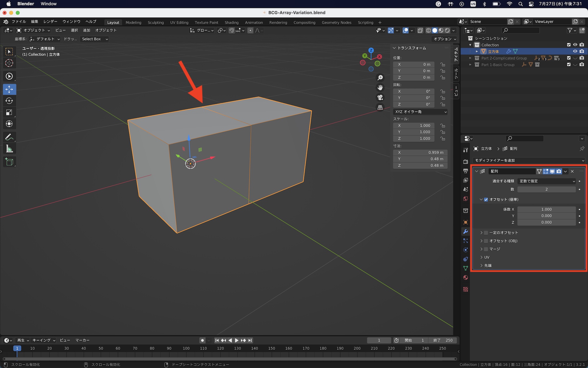
Task: Switch to the Shading workspace tab
Action: pyautogui.click(x=231, y=22)
